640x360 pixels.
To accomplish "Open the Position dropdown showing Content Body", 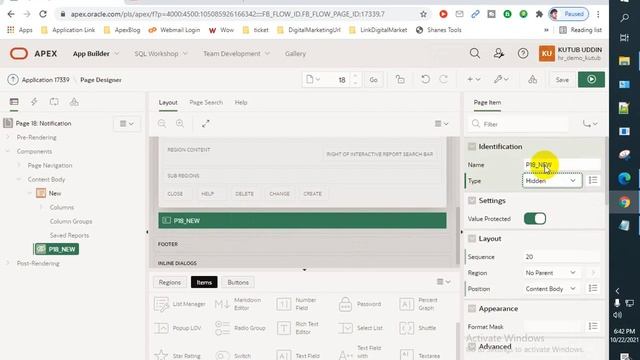I will pos(552,289).
